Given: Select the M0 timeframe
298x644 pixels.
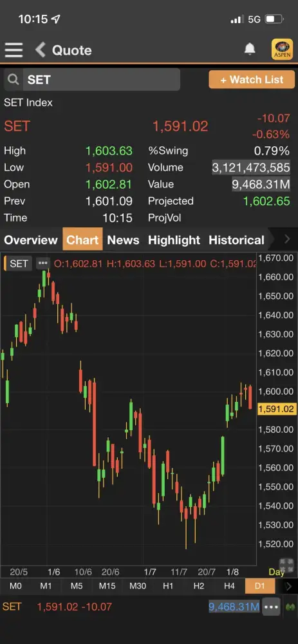Looking at the screenshot, I should (15, 586).
